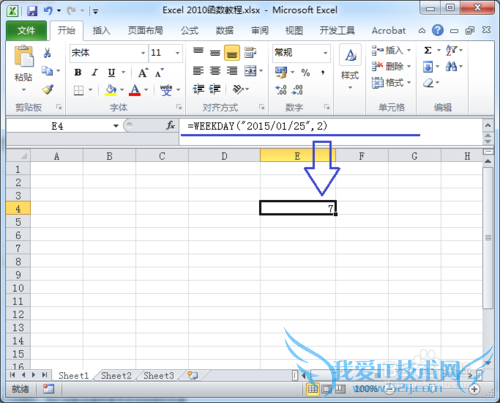This screenshot has height=403, width=500.
Task: Click the Name Box showing E4
Action: (57, 126)
